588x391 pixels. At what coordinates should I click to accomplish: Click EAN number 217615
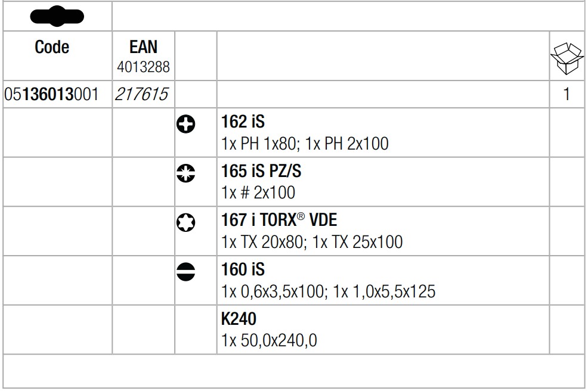(142, 94)
